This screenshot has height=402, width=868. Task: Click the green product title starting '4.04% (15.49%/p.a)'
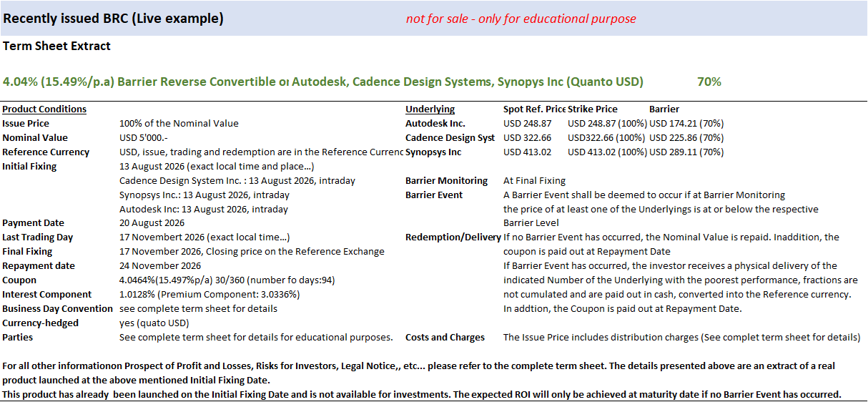pyautogui.click(x=323, y=82)
